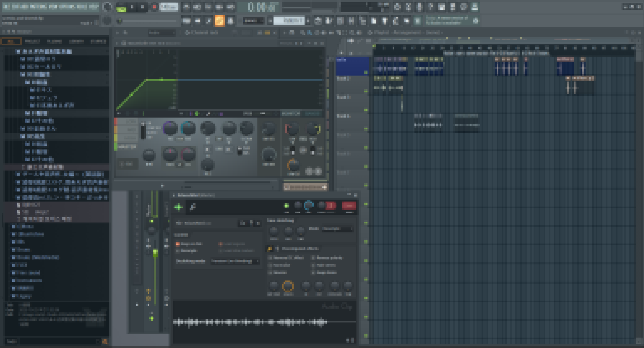644x348 pixels.
Task: Click the folder icon beside the sample file name
Action: click(x=242, y=223)
